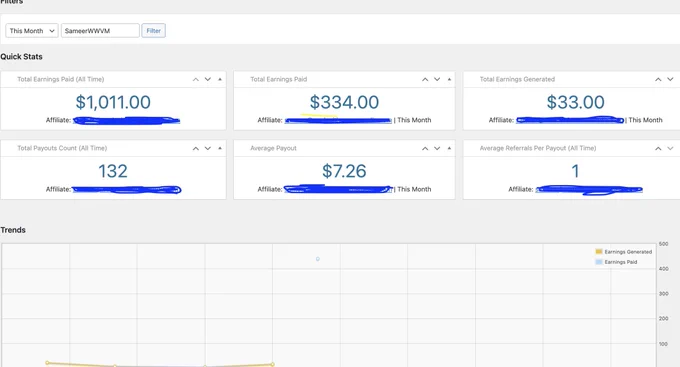The width and height of the screenshot is (680, 367).
Task: Move Average Payout widget up
Action: click(425, 148)
